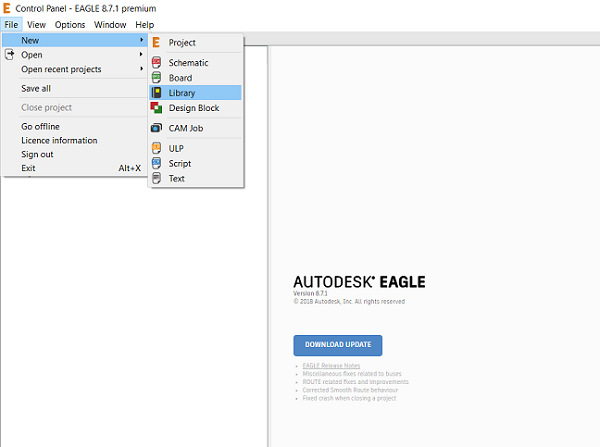600x447 pixels.
Task: Open Licence information
Action: tap(74, 140)
